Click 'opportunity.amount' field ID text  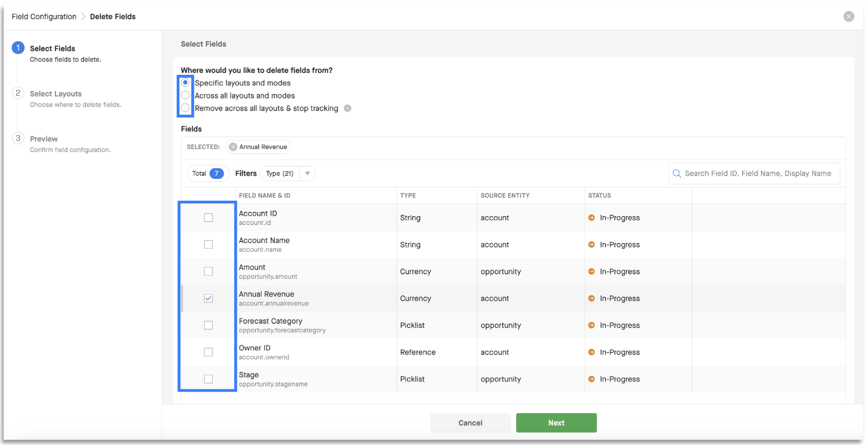click(x=268, y=277)
